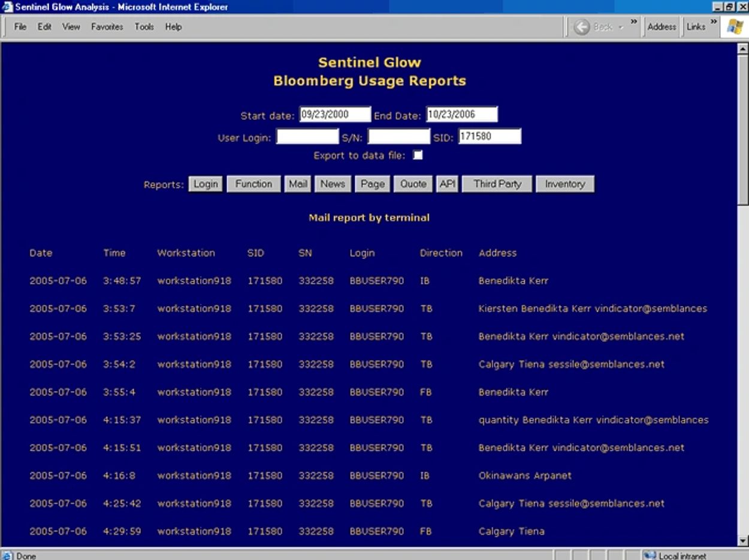749x560 pixels.
Task: Open the Back button history dropdown arrow
Action: coord(621,27)
